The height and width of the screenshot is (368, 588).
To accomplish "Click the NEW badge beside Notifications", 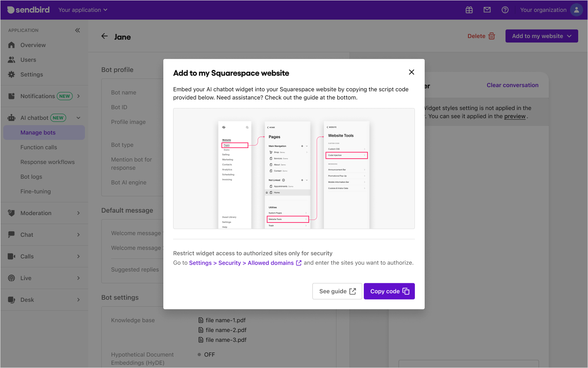I will pyautogui.click(x=65, y=96).
